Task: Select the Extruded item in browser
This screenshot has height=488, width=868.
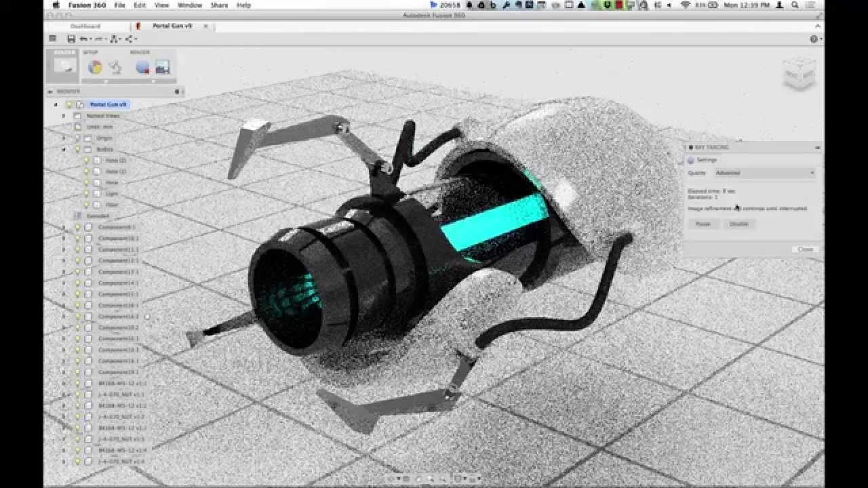Action: 98,216
